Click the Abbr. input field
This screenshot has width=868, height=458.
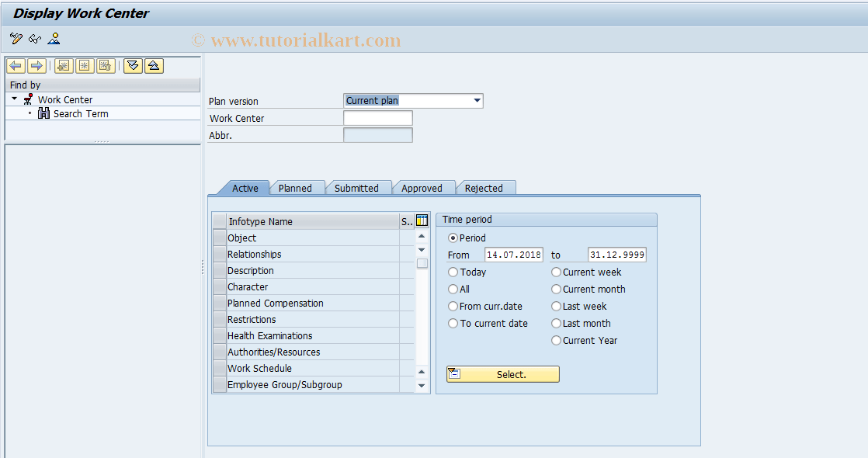coord(378,135)
